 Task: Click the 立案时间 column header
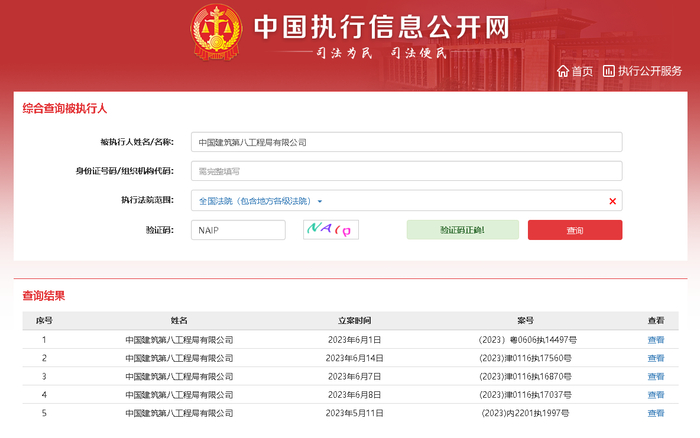(x=354, y=321)
